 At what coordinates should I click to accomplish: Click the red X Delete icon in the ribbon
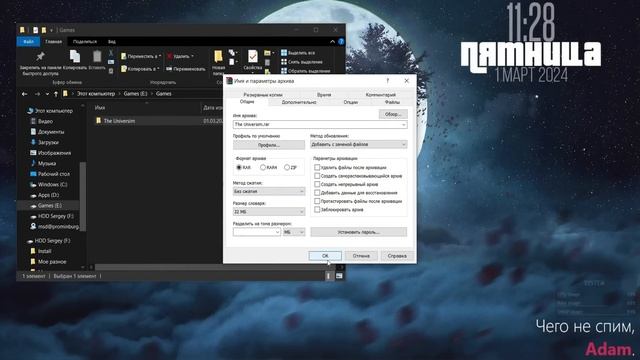tap(170, 56)
